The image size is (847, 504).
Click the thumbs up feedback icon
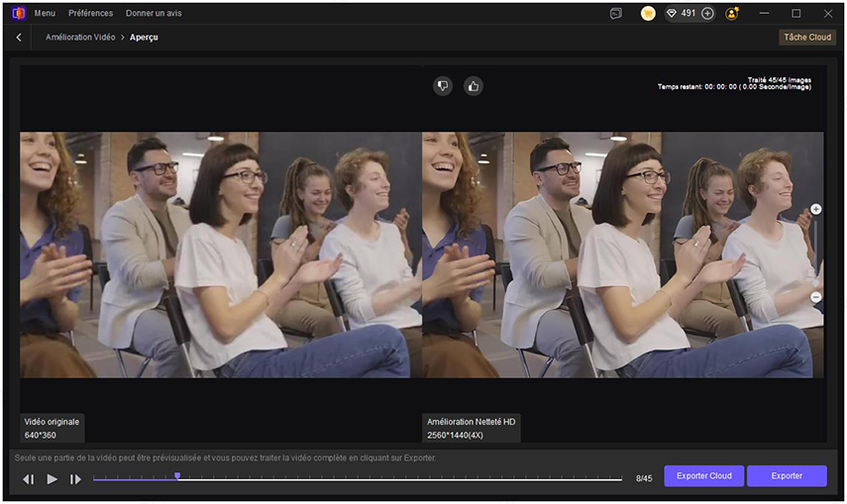click(474, 86)
